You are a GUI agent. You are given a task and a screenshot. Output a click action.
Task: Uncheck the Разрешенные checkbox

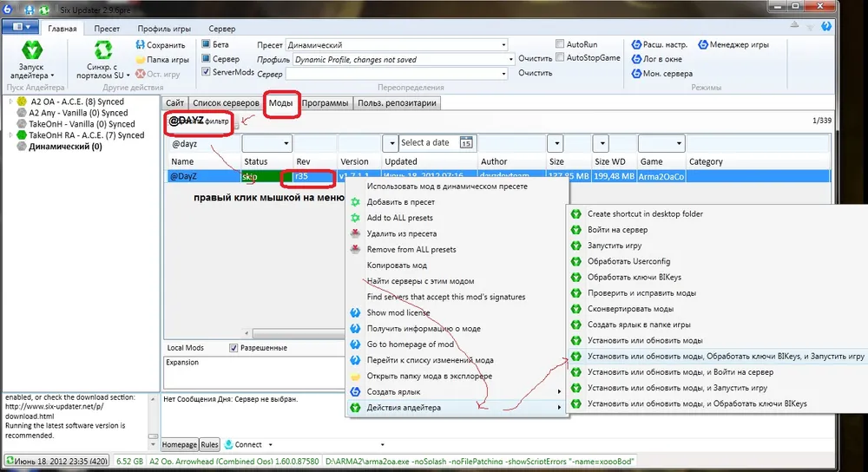233,348
